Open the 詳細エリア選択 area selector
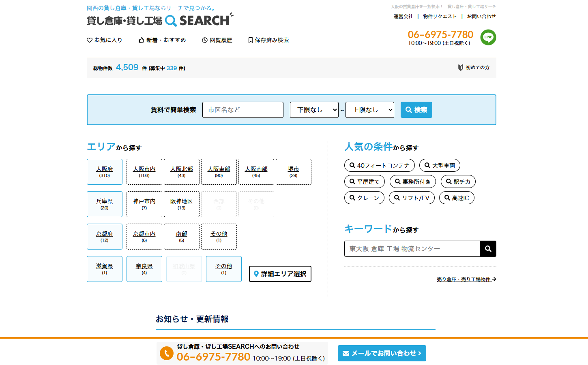 [280, 274]
